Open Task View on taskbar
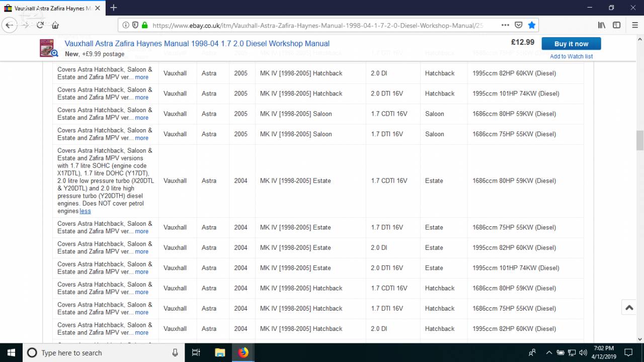Image resolution: width=644 pixels, height=362 pixels. coord(196,352)
